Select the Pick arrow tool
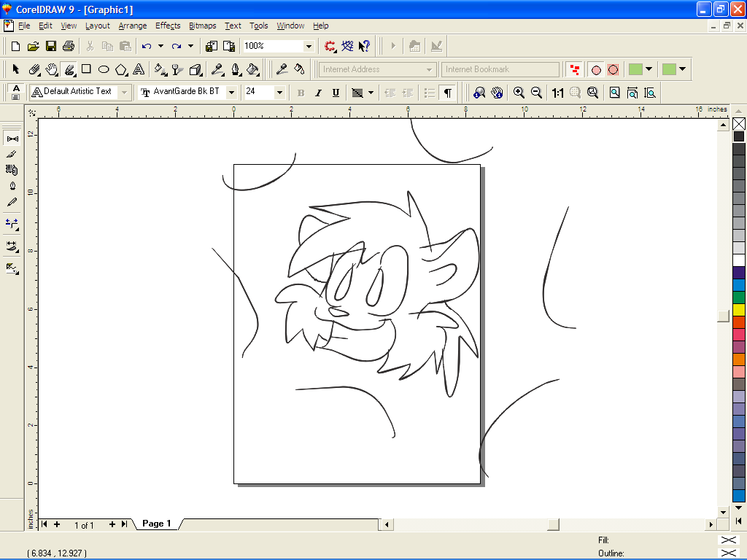The height and width of the screenshot is (560, 747). click(16, 69)
